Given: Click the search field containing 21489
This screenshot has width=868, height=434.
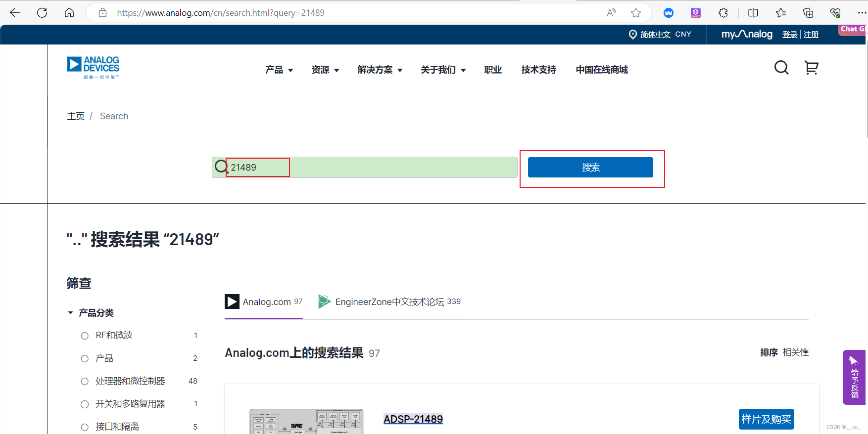Looking at the screenshot, I should (x=365, y=167).
